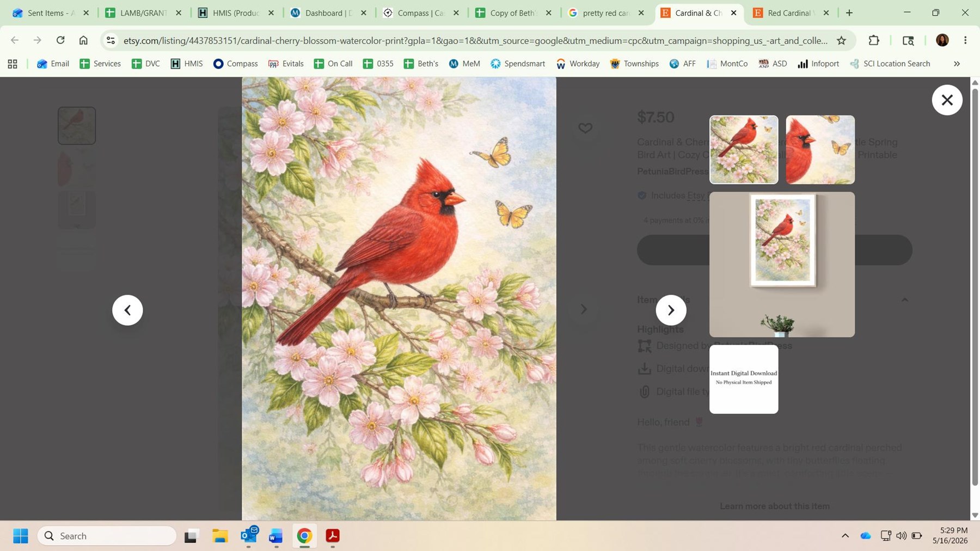
Task: Open Word from the taskbar
Action: click(276, 536)
